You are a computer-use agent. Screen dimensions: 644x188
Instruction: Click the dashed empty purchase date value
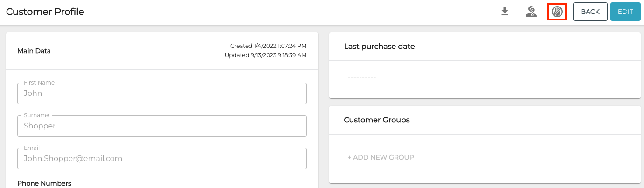point(362,78)
